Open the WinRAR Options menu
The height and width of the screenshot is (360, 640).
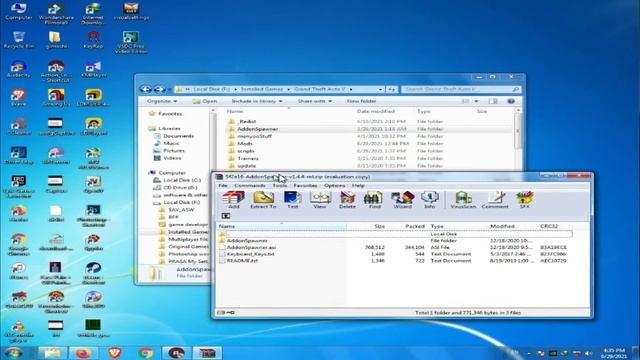(335, 186)
